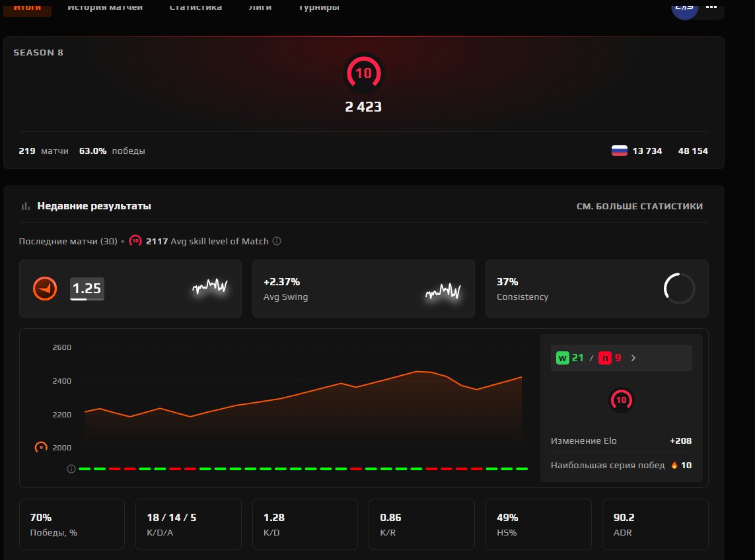The image size is (755, 560).
Task: Click the level 9 marker at 2000 Elo
Action: [41, 447]
